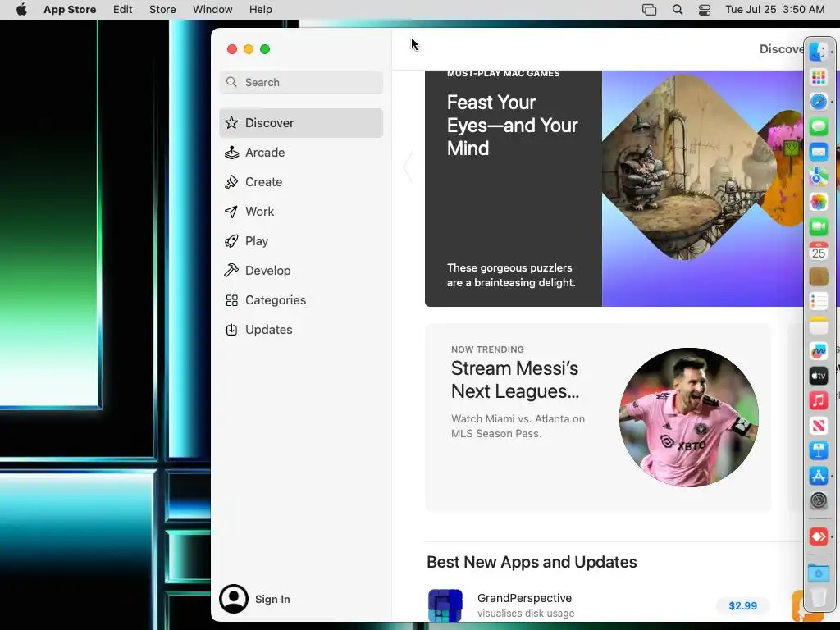This screenshot has height=630, width=840.
Task: Open the Apple menu
Action: click(x=21, y=9)
